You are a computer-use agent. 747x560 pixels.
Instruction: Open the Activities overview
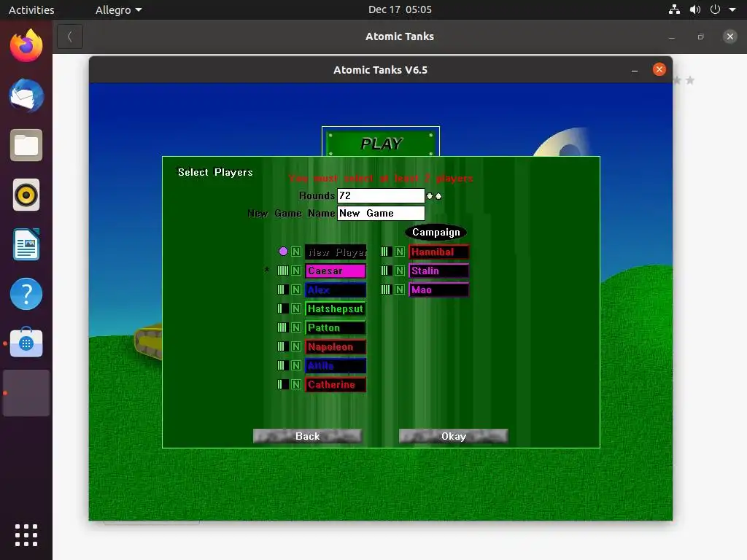click(x=31, y=9)
